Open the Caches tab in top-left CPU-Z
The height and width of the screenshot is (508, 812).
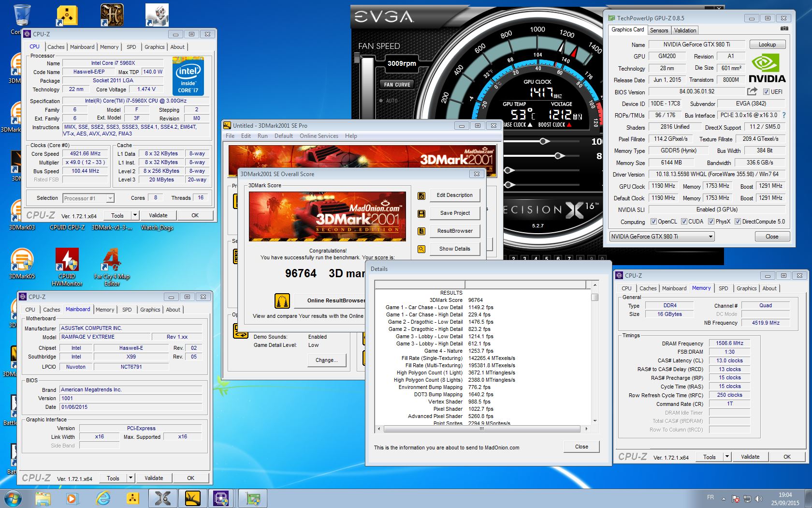tap(56, 47)
